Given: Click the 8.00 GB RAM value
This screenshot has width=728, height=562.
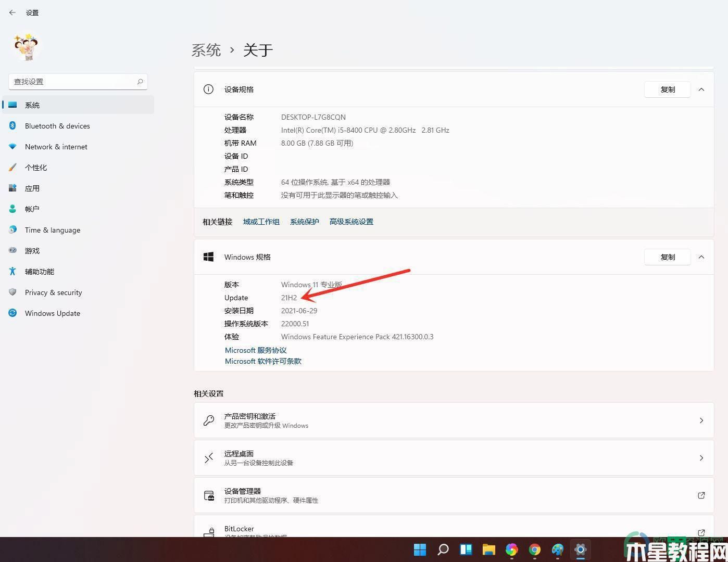Looking at the screenshot, I should click(317, 143).
